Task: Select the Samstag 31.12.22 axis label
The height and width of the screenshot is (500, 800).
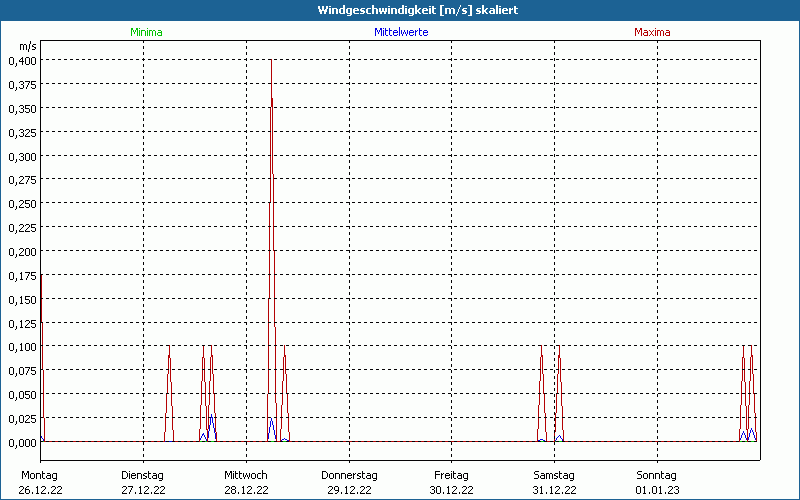Action: (554, 483)
